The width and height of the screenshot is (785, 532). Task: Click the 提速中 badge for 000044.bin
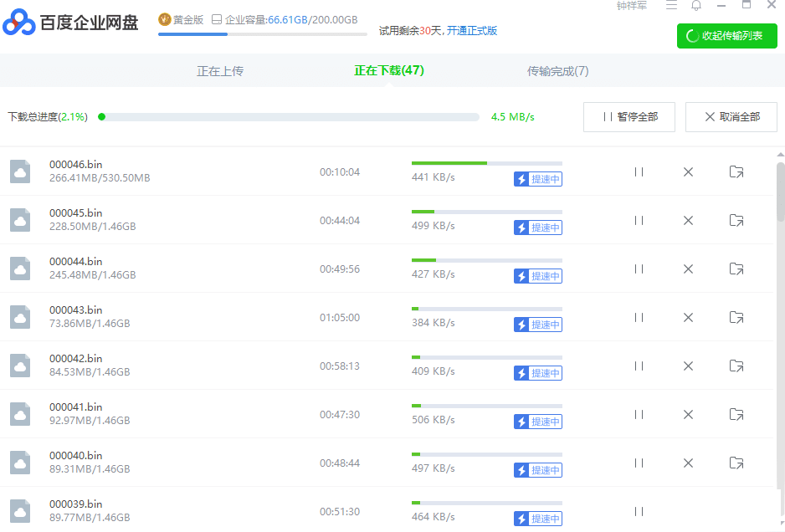(x=538, y=276)
